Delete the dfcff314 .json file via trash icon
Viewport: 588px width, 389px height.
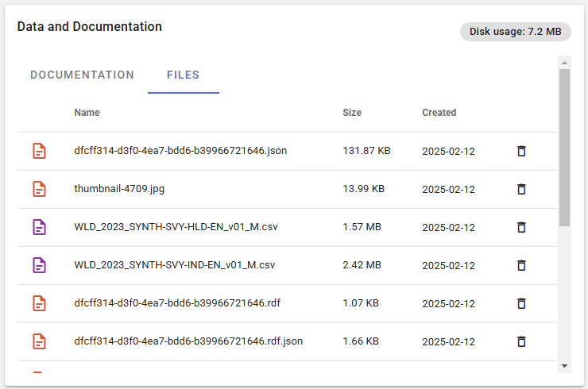pyautogui.click(x=521, y=151)
